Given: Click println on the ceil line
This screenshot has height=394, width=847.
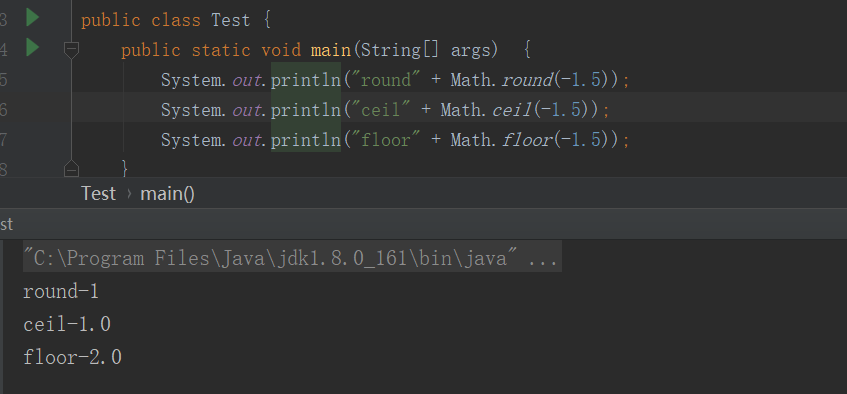Looking at the screenshot, I should click(306, 111).
